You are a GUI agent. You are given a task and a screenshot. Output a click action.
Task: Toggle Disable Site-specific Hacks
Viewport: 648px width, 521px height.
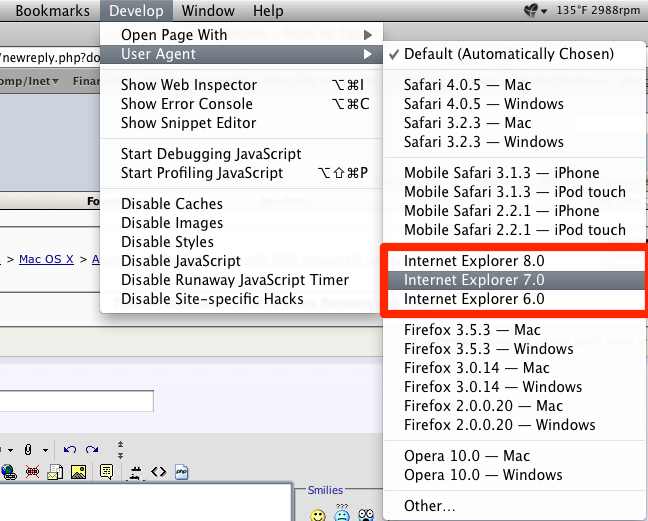(x=242, y=299)
